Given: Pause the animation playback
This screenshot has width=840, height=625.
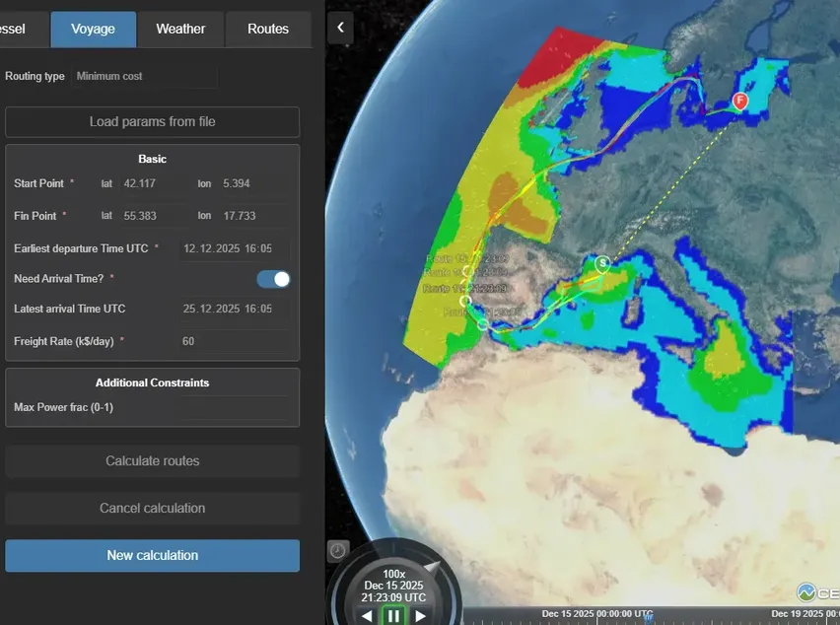Looking at the screenshot, I should (x=393, y=616).
